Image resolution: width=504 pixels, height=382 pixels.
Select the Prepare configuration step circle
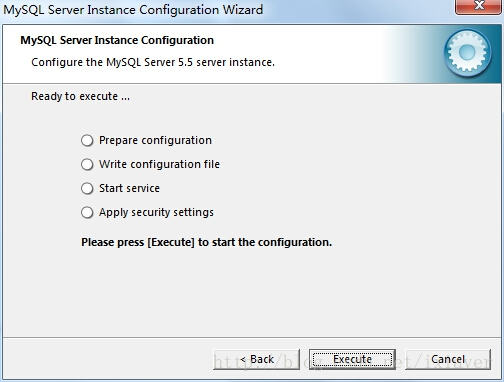(87, 140)
